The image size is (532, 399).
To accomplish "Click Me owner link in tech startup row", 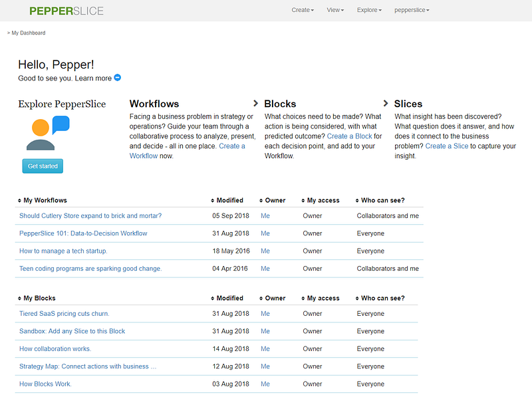I will [x=265, y=251].
